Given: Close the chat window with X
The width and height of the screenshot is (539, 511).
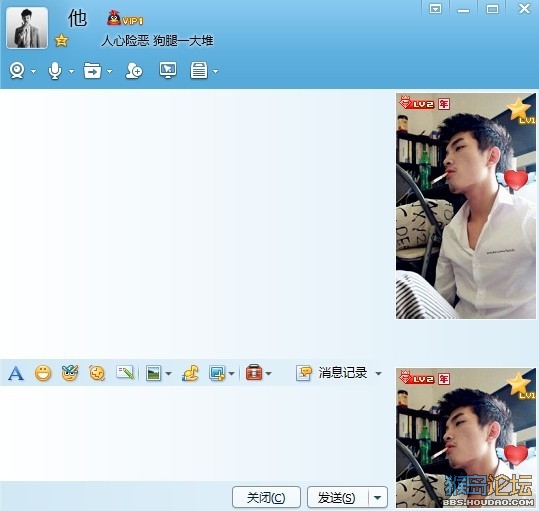Looking at the screenshot, I should click(524, 8).
